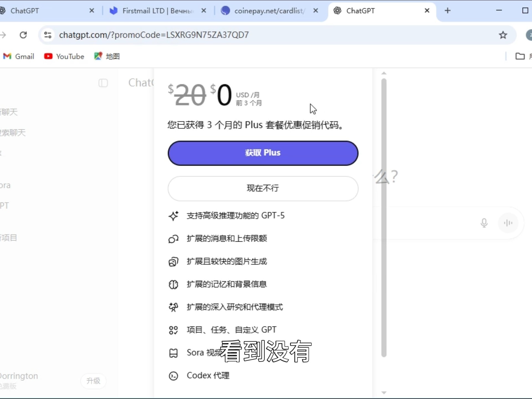532x399 pixels.
Task: Bookmark this page with star icon
Action: [503, 35]
